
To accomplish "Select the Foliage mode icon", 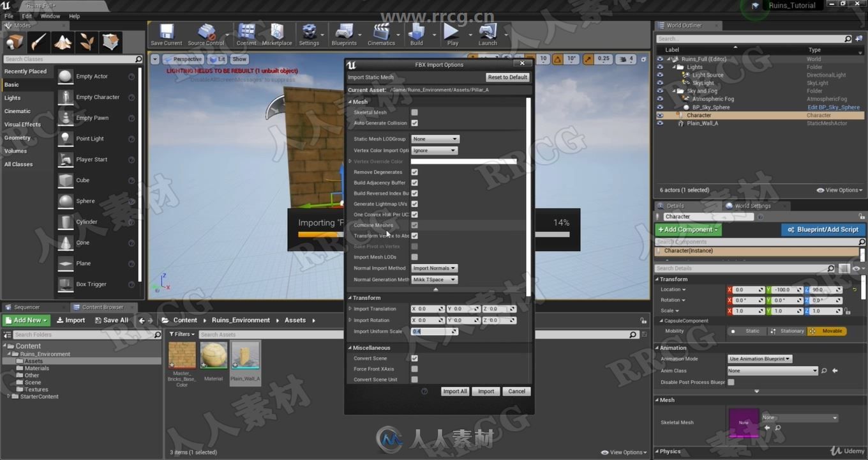I will pos(86,42).
